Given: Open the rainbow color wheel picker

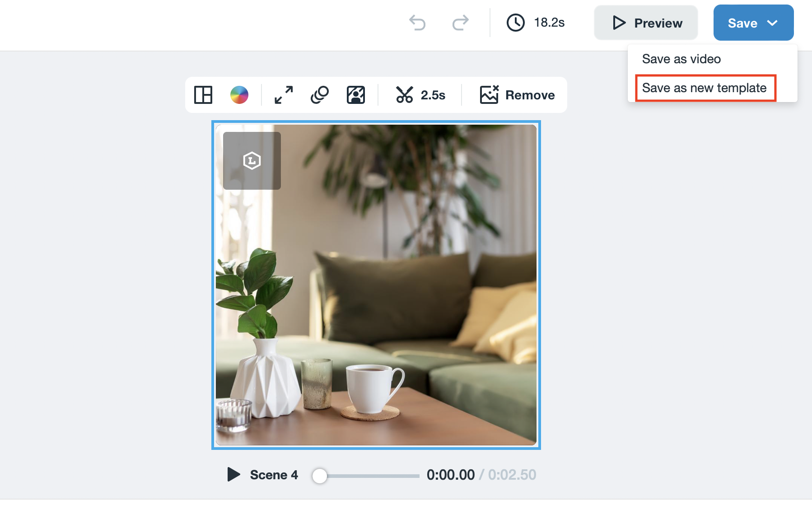Looking at the screenshot, I should (239, 95).
